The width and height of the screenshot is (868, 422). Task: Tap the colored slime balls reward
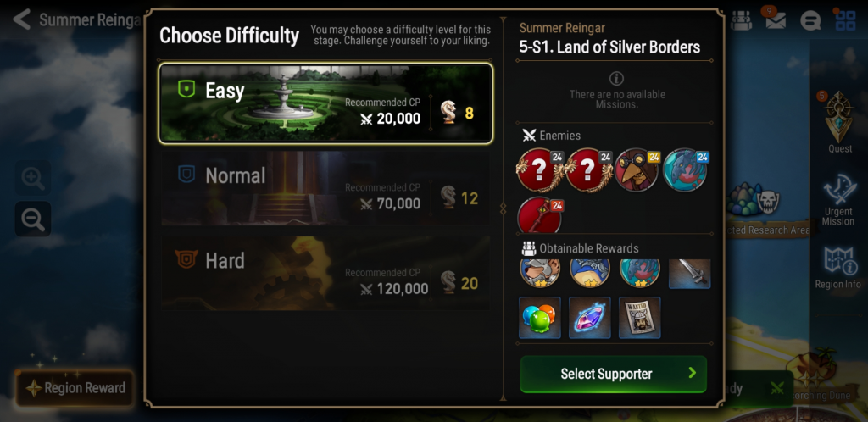pos(540,318)
